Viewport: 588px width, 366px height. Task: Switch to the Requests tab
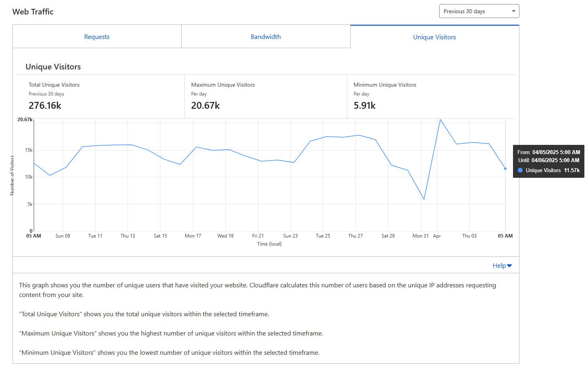[x=97, y=37]
